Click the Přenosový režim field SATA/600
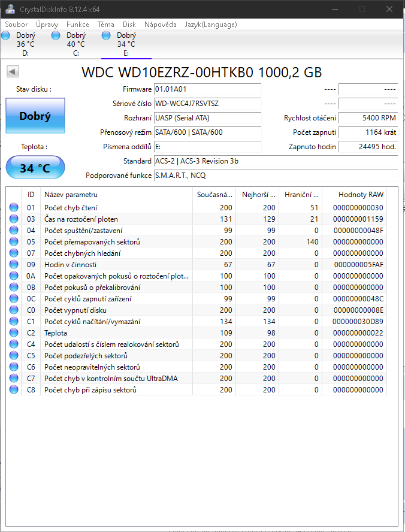405x532 pixels. [x=207, y=132]
